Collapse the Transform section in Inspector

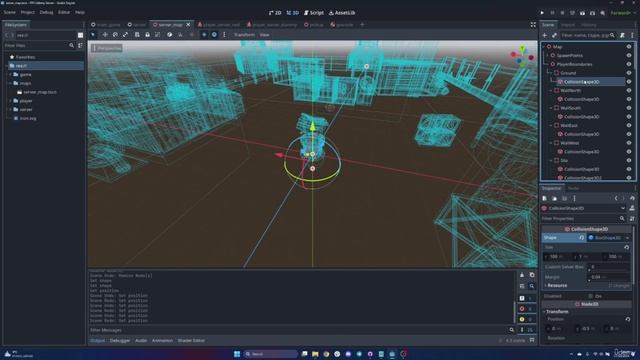click(x=557, y=312)
